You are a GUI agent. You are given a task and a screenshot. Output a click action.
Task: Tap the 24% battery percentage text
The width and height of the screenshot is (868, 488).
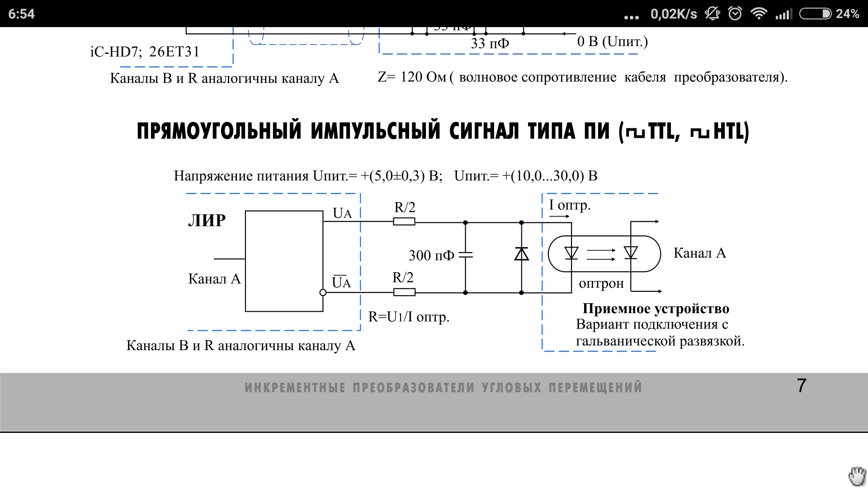click(847, 14)
